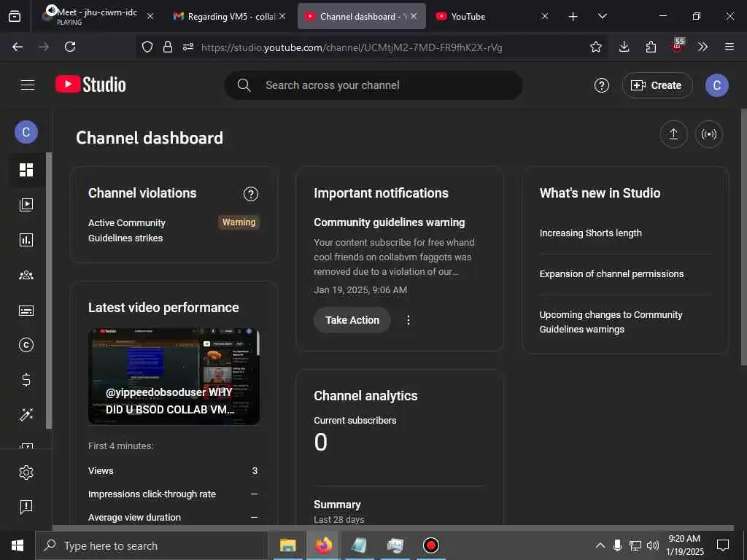Switch to the Meet jhu-ciwm-idc tab

tap(97, 16)
